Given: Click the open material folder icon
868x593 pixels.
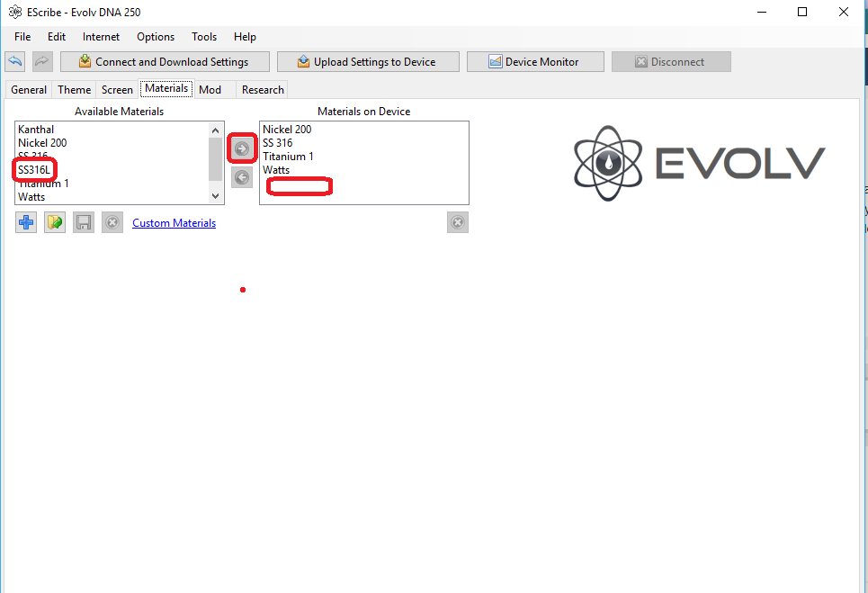Looking at the screenshot, I should tap(55, 222).
